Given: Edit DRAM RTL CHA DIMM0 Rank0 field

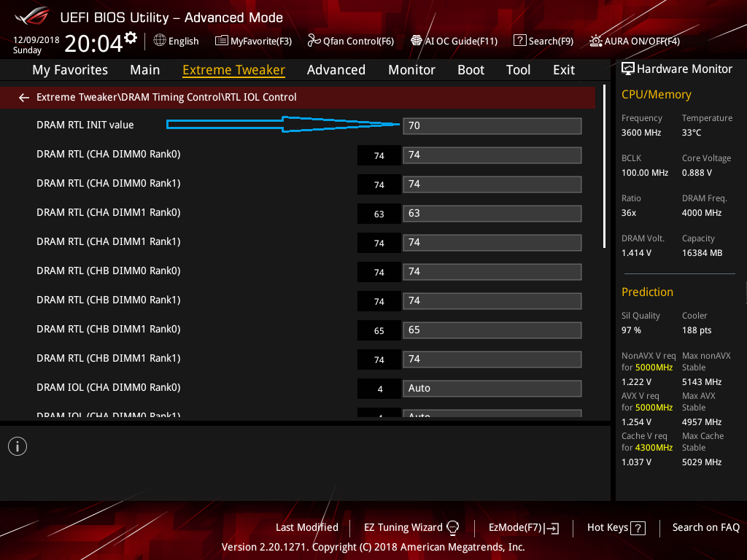Looking at the screenshot, I should (492, 155).
